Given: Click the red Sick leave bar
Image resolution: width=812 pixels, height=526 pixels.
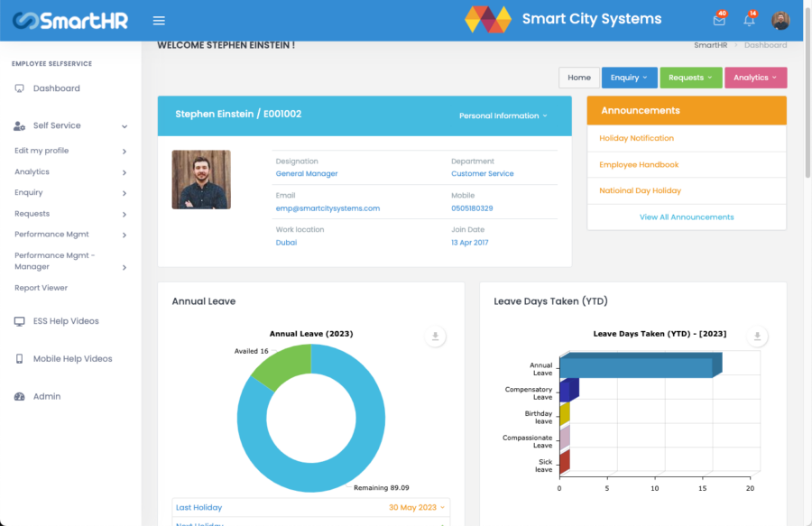Looking at the screenshot, I should pos(565,462).
